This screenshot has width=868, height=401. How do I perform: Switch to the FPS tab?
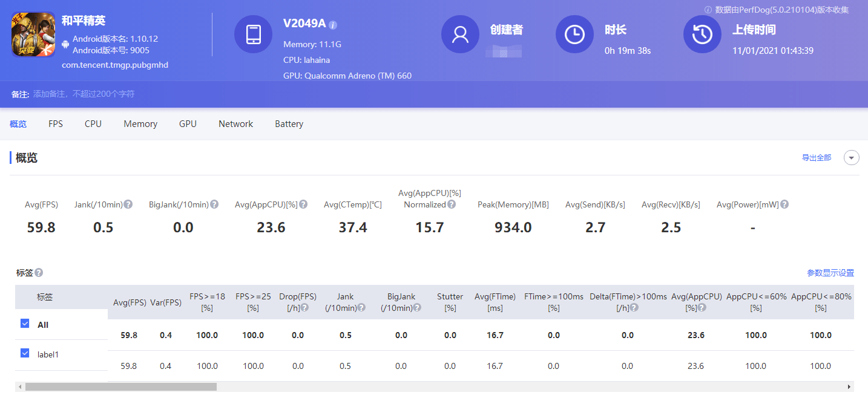[56, 124]
